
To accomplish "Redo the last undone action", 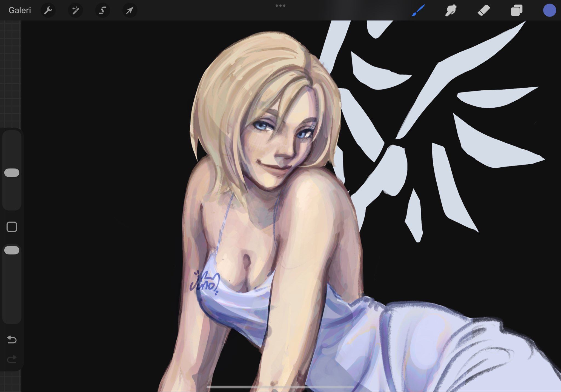I will [x=12, y=359].
